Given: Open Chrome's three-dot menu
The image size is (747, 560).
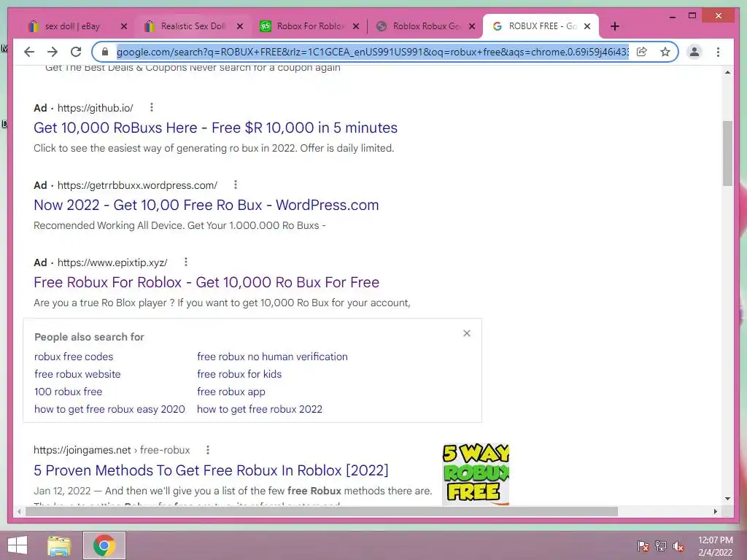Looking at the screenshot, I should [718, 52].
